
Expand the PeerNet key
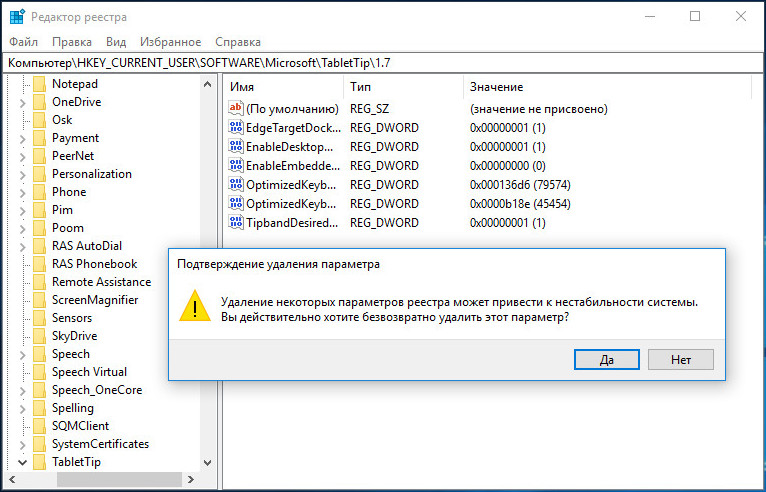(22, 156)
